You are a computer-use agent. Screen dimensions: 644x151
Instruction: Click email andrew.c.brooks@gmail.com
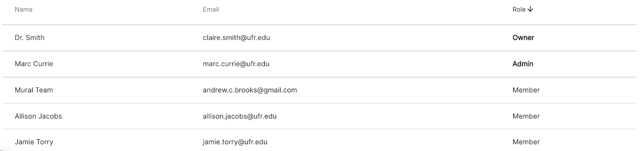[250, 90]
